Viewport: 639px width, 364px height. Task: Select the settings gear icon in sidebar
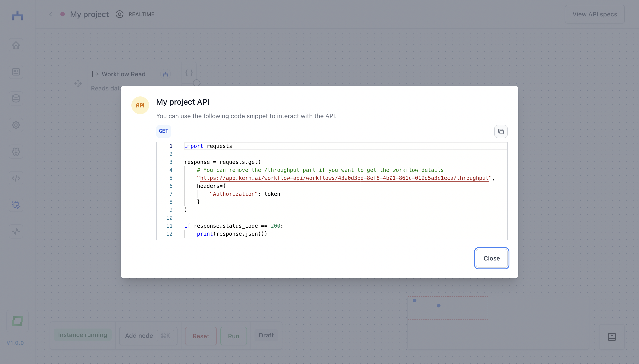click(16, 125)
